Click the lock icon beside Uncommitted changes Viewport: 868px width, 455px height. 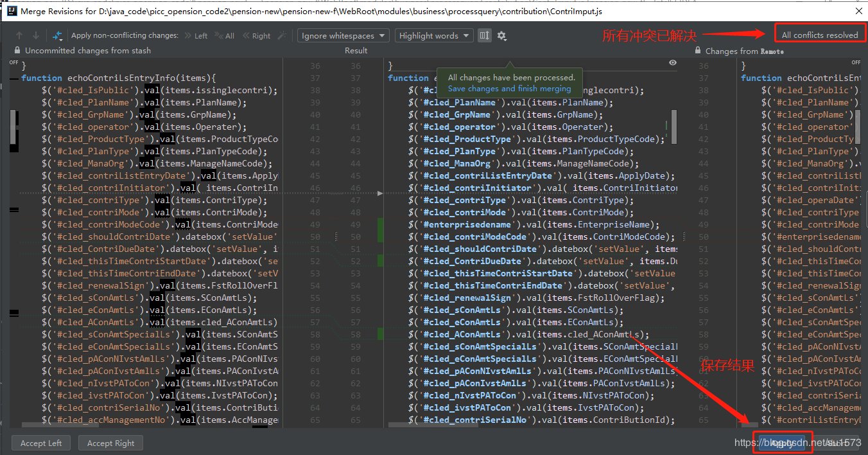[x=17, y=51]
